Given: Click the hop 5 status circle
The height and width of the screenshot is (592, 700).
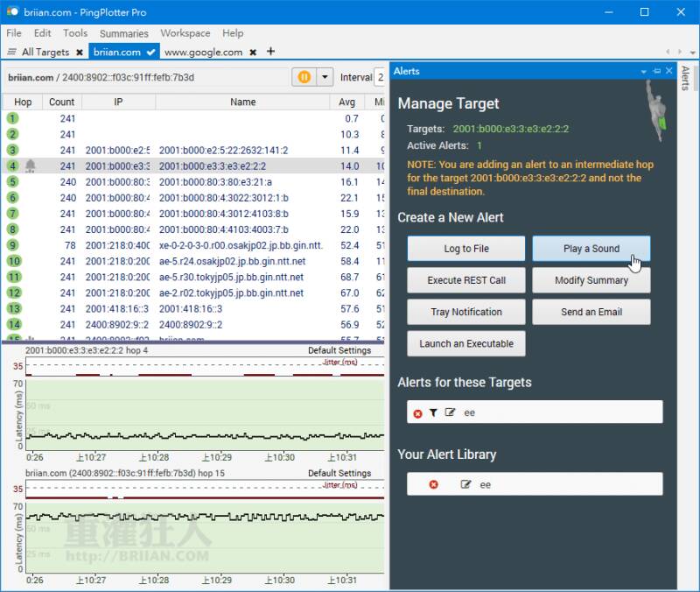Looking at the screenshot, I should 12,182.
